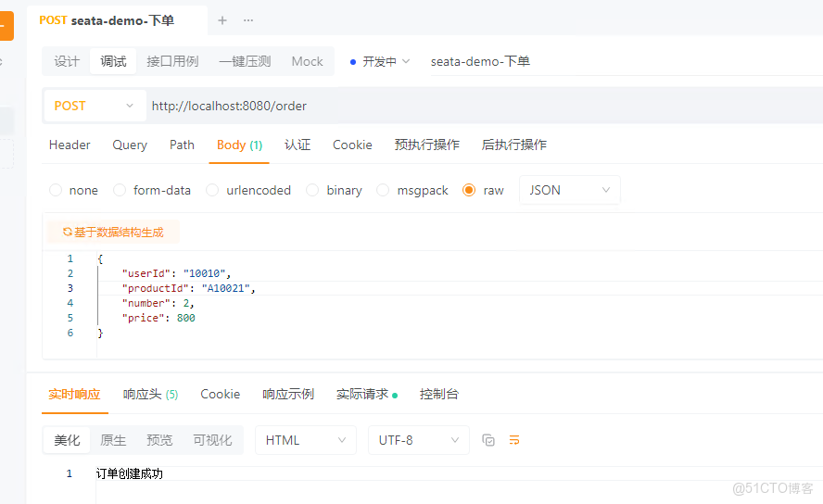Open the Mock tab
Image resolution: width=823 pixels, height=504 pixels.
click(x=307, y=61)
